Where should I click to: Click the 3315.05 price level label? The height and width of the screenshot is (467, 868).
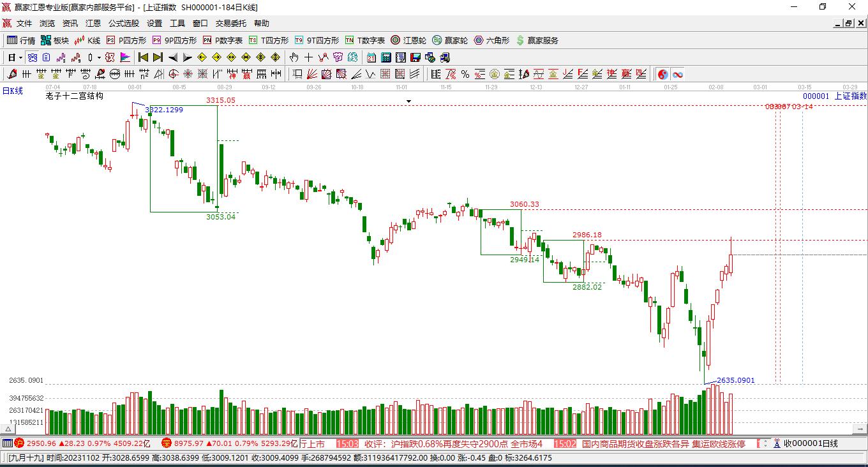click(220, 100)
